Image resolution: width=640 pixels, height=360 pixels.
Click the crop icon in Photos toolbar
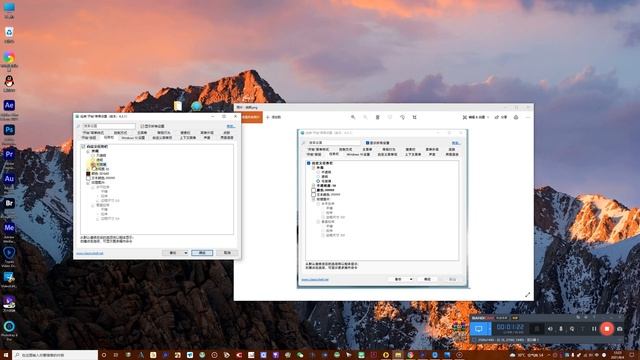(415, 117)
